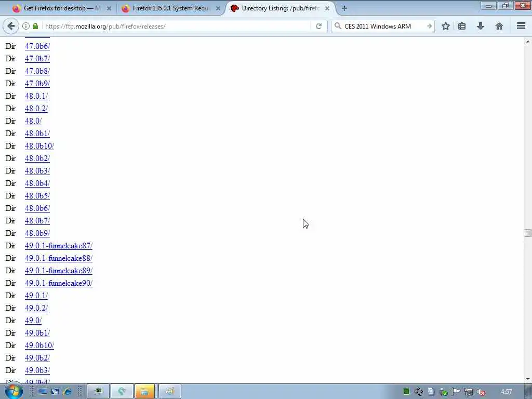Open the 47.0b7/ directory
The width and height of the screenshot is (532, 399).
pos(37,59)
